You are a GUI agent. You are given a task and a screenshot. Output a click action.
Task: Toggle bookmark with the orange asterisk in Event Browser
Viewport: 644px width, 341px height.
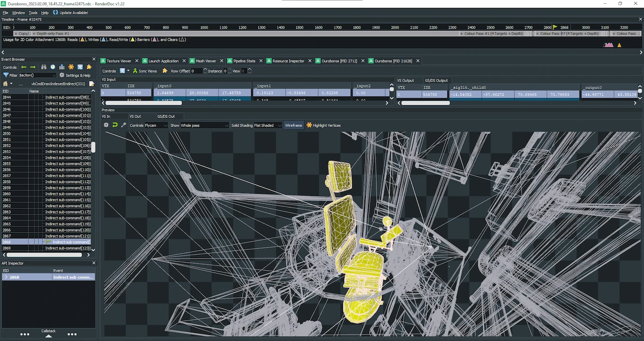(x=71, y=67)
